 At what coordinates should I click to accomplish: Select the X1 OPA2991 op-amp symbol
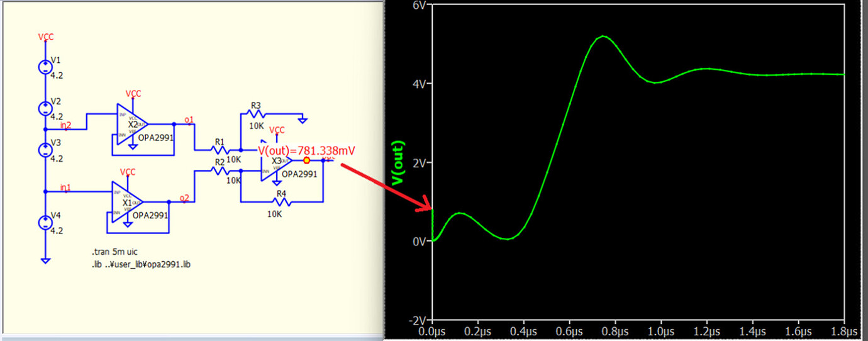tap(127, 202)
